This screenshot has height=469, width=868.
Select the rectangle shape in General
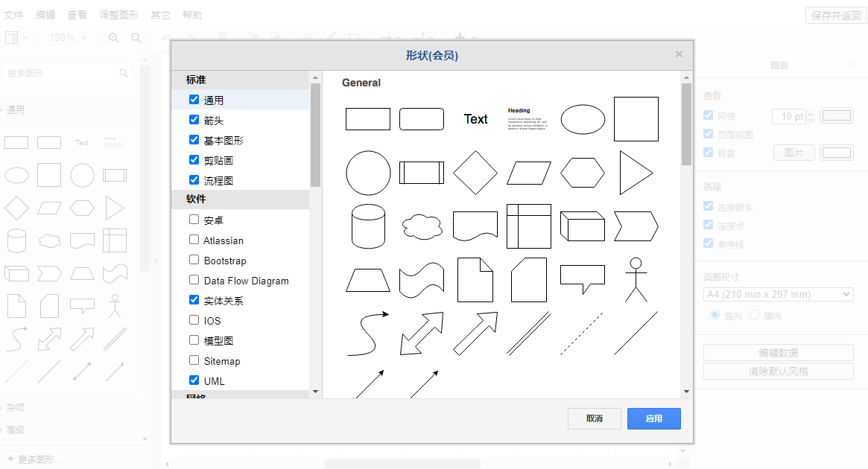[367, 119]
